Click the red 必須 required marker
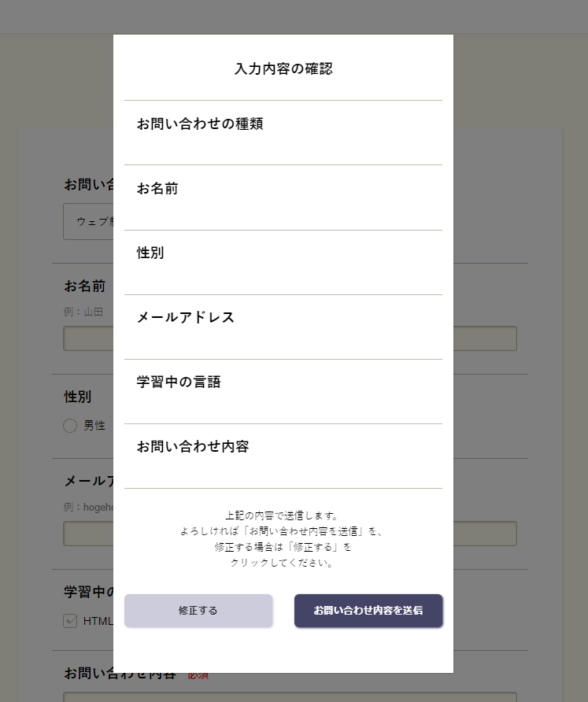The height and width of the screenshot is (702, 588). (x=198, y=675)
